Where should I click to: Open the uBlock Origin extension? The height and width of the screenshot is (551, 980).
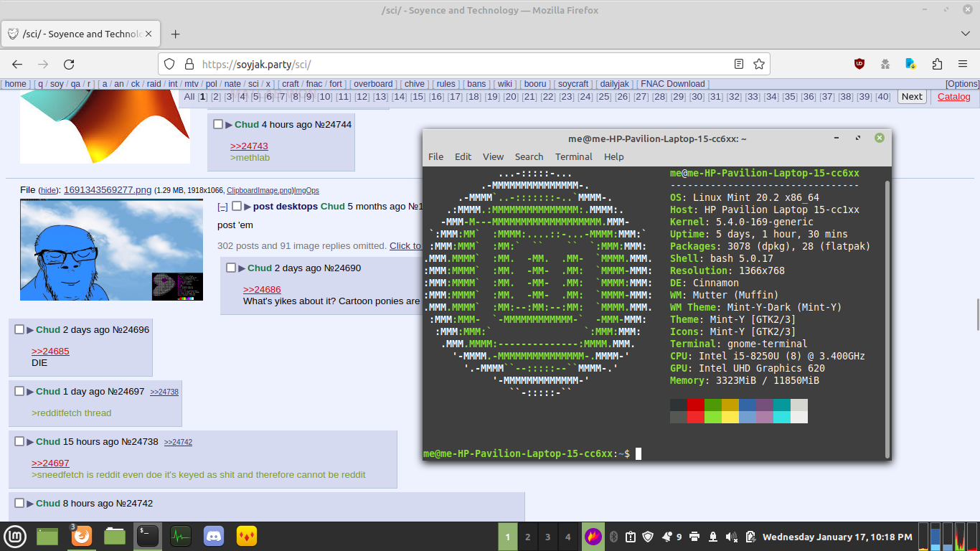point(859,64)
